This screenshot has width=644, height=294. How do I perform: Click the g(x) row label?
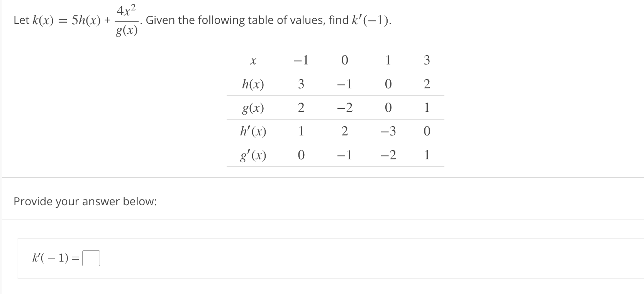(253, 108)
